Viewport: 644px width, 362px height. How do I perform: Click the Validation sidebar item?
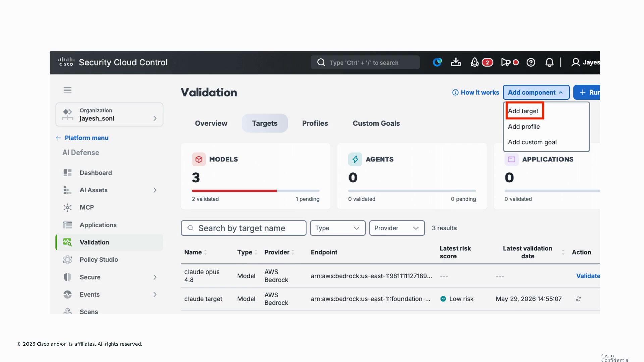[109, 242]
